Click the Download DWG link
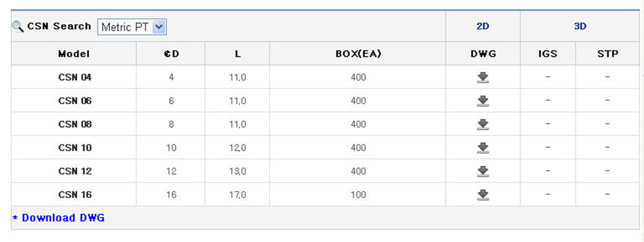This screenshot has width=644, height=242. (x=58, y=218)
